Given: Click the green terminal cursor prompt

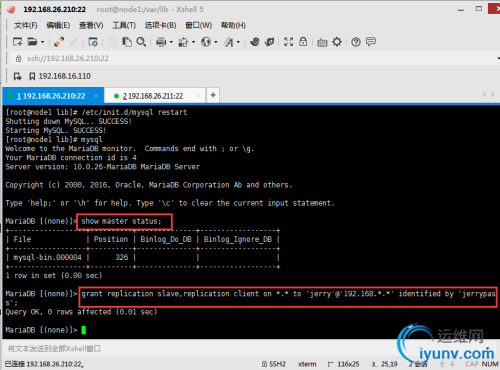Looking at the screenshot, I should pos(84,330).
